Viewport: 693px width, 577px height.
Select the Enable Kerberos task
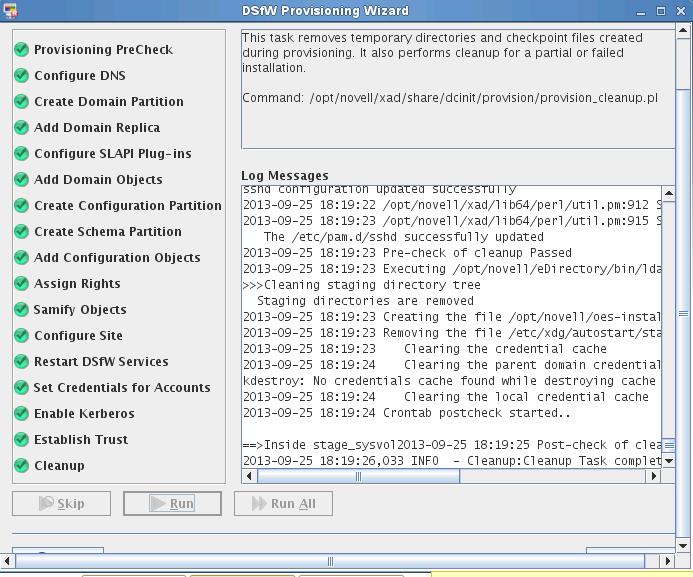tap(84, 414)
